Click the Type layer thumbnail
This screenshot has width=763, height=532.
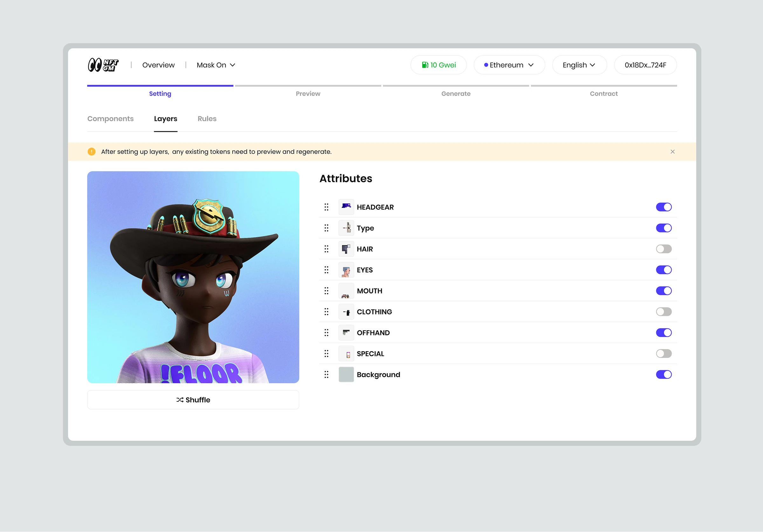(x=346, y=228)
